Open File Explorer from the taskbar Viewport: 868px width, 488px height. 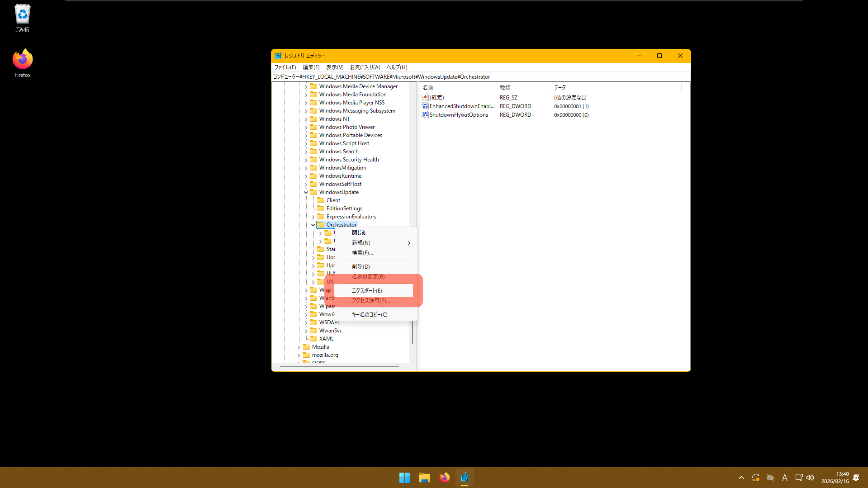click(x=424, y=478)
